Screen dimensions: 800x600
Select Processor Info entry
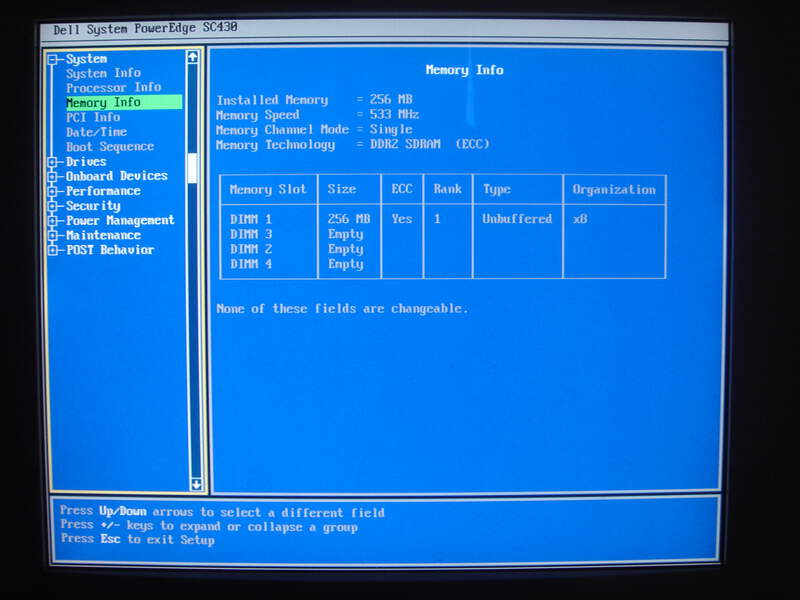(113, 88)
